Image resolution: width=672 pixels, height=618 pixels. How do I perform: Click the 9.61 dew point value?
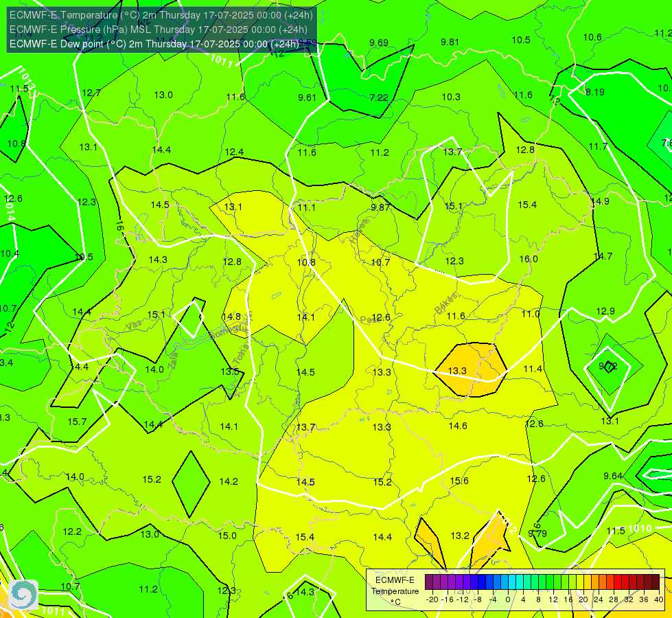tap(308, 98)
